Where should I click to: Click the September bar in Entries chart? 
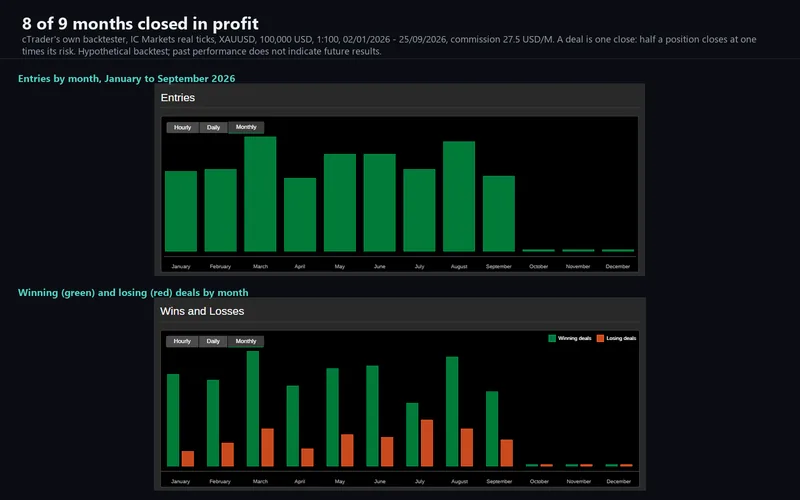pos(499,214)
